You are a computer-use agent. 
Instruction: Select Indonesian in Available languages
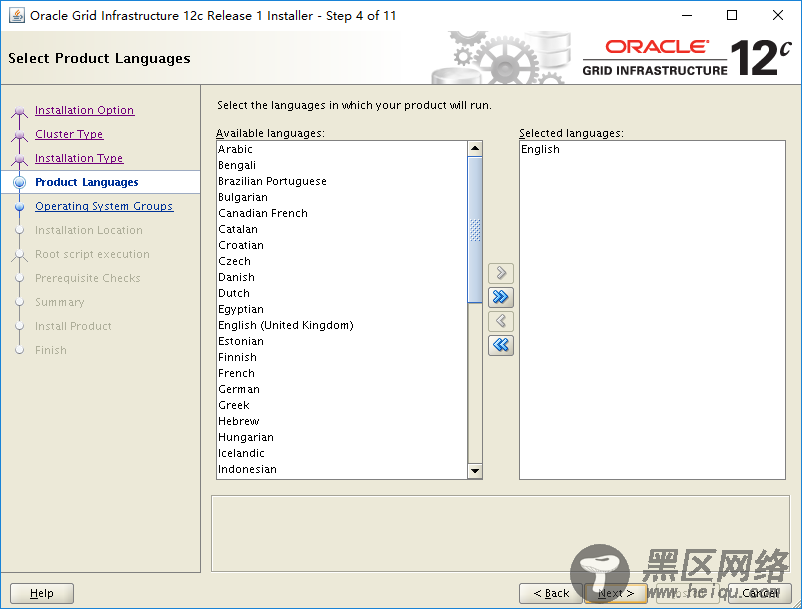[342, 469]
